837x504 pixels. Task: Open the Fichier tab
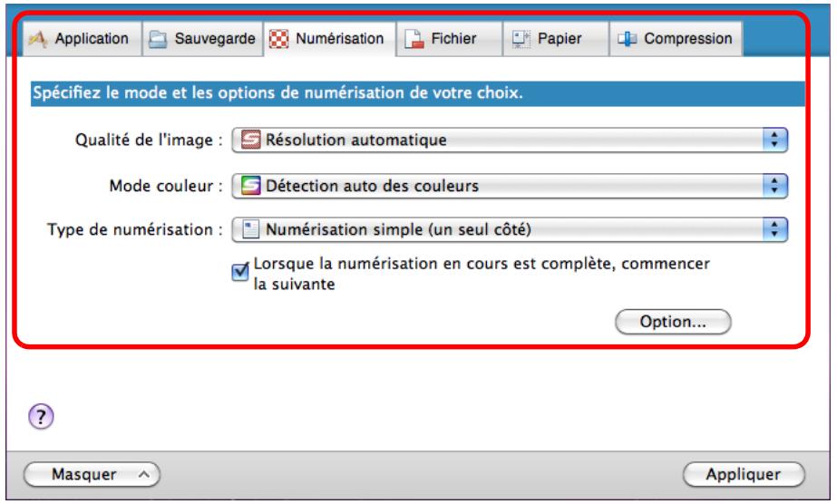(x=449, y=38)
